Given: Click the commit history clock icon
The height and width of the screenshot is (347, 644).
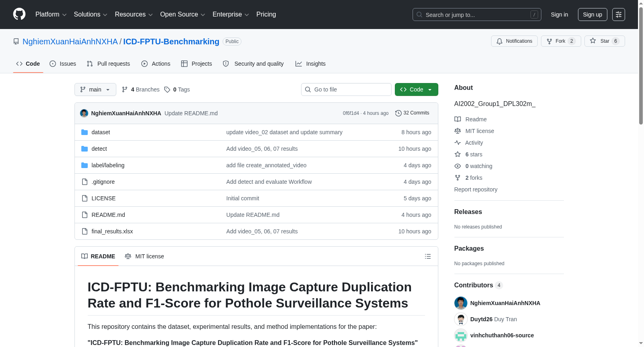Looking at the screenshot, I should point(398,113).
